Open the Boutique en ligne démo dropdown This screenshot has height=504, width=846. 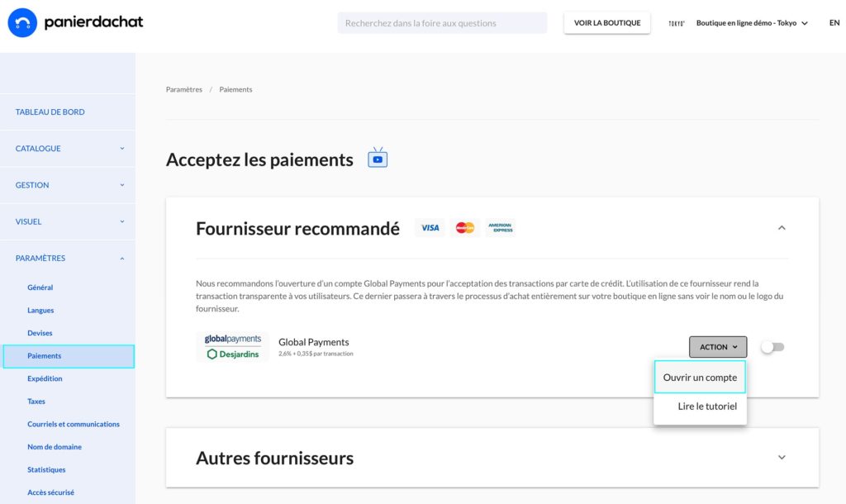pyautogui.click(x=752, y=23)
